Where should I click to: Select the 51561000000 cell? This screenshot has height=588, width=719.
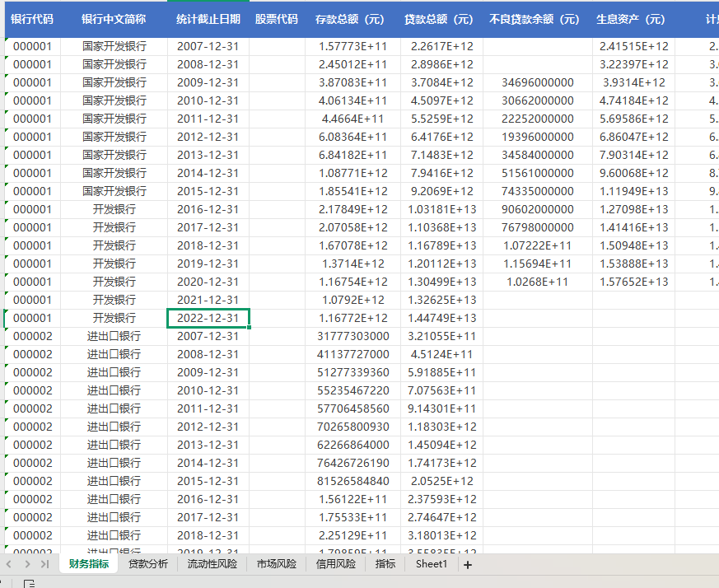pos(538,173)
